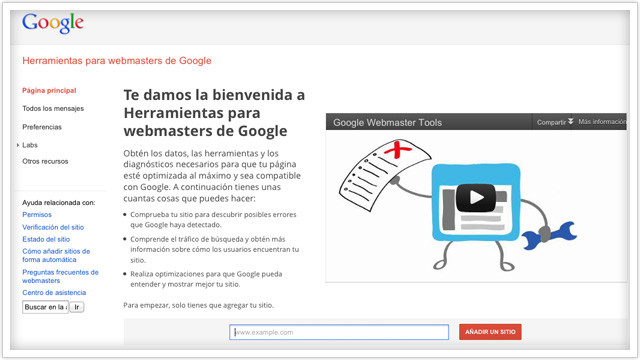Play the Google Webmaster Tools video
The width and height of the screenshot is (640, 360).
point(476,198)
